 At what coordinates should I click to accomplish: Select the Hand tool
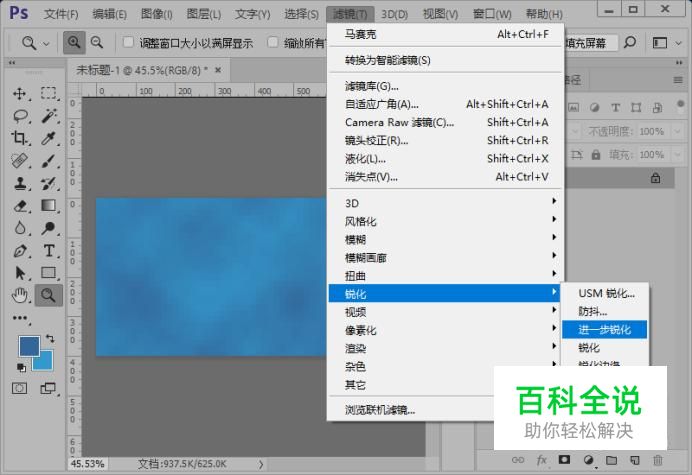(x=19, y=295)
